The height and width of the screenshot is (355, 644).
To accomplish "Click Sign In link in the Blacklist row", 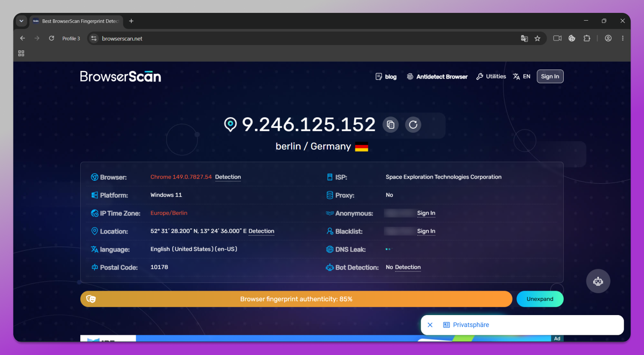I will click(426, 231).
